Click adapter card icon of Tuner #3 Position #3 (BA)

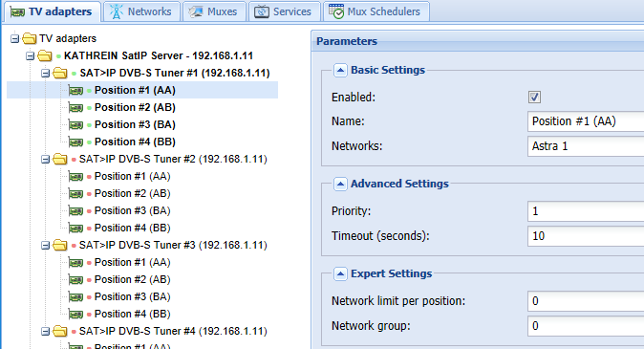[x=76, y=296]
